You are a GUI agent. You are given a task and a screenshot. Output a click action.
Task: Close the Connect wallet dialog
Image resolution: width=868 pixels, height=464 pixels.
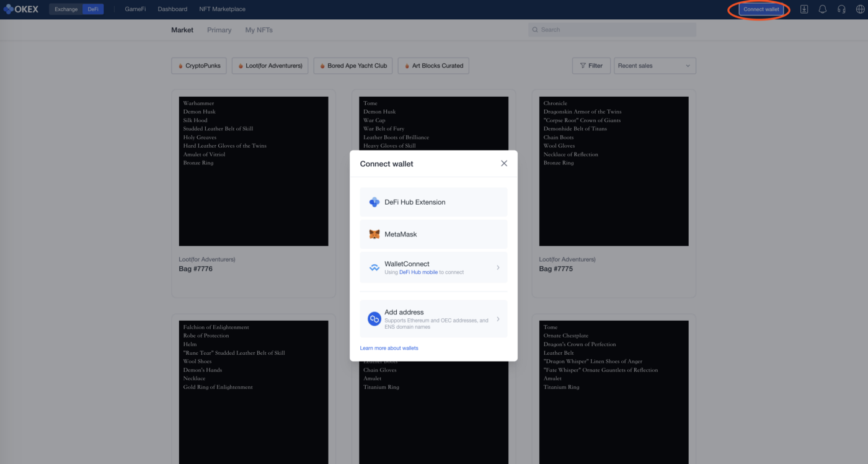[504, 164]
